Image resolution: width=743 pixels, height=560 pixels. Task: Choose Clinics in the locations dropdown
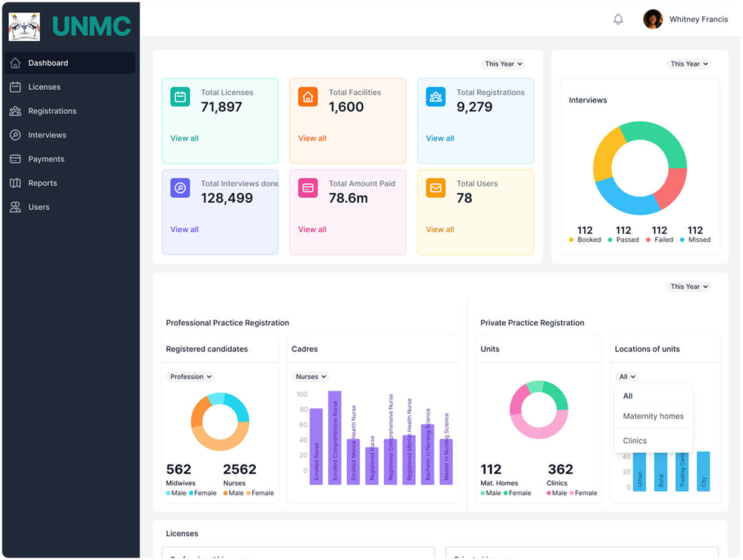(634, 441)
